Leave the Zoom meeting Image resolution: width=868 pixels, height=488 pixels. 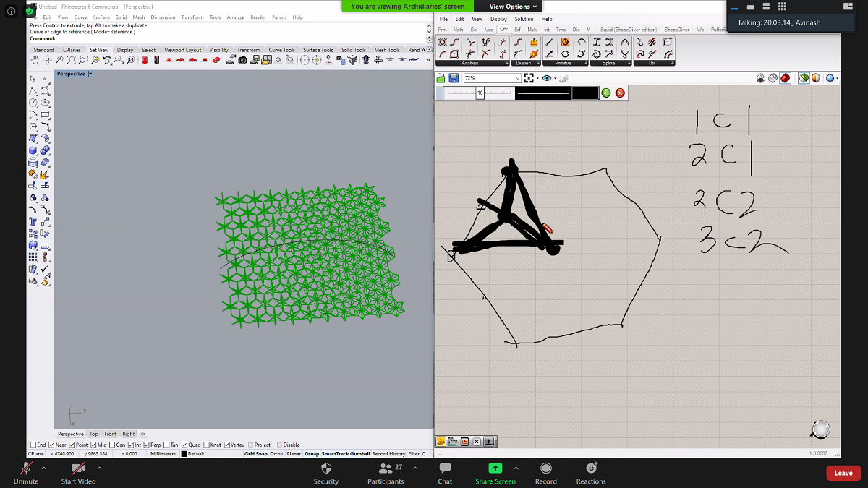tap(843, 472)
